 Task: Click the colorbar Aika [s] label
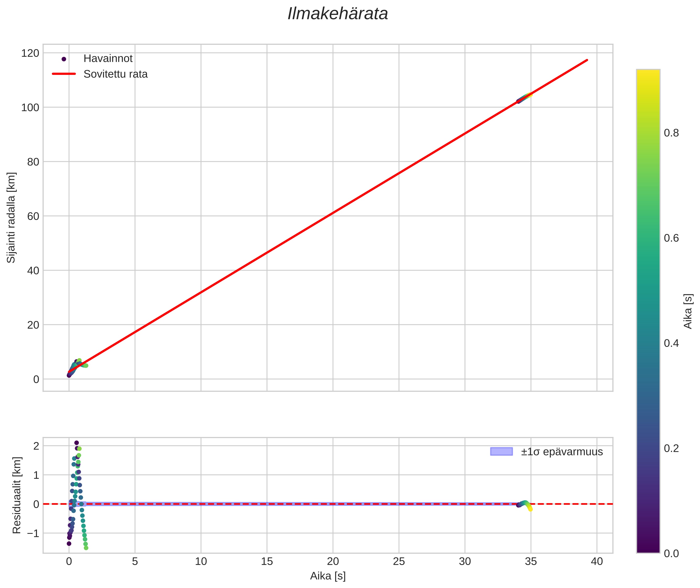[688, 311]
